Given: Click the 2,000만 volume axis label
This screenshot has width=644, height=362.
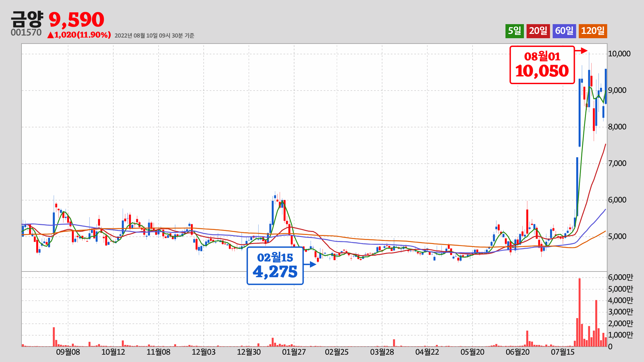Looking at the screenshot, I should tap(621, 323).
